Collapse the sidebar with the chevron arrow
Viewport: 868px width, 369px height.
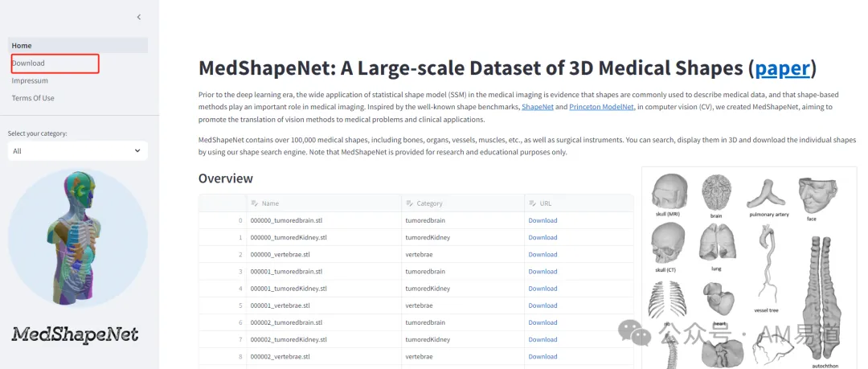tap(139, 17)
